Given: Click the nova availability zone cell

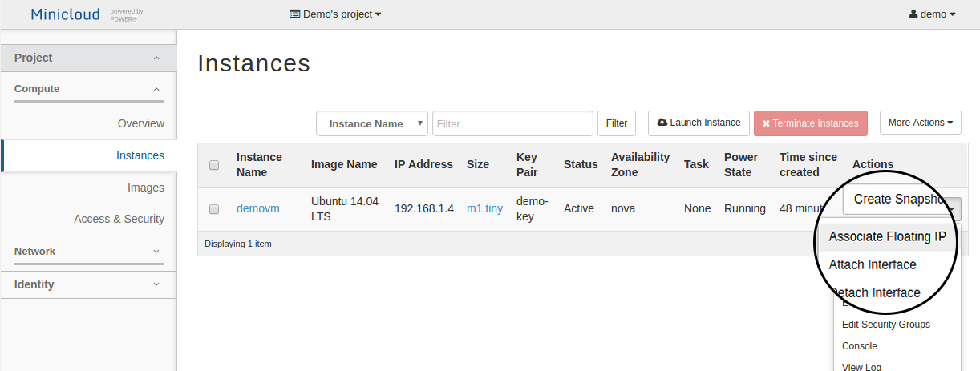Looking at the screenshot, I should click(x=623, y=208).
